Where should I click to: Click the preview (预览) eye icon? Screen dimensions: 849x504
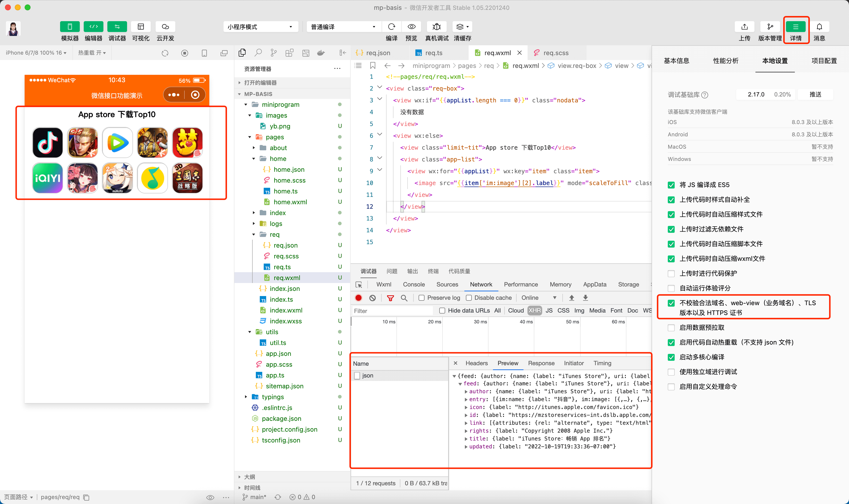pos(411,27)
